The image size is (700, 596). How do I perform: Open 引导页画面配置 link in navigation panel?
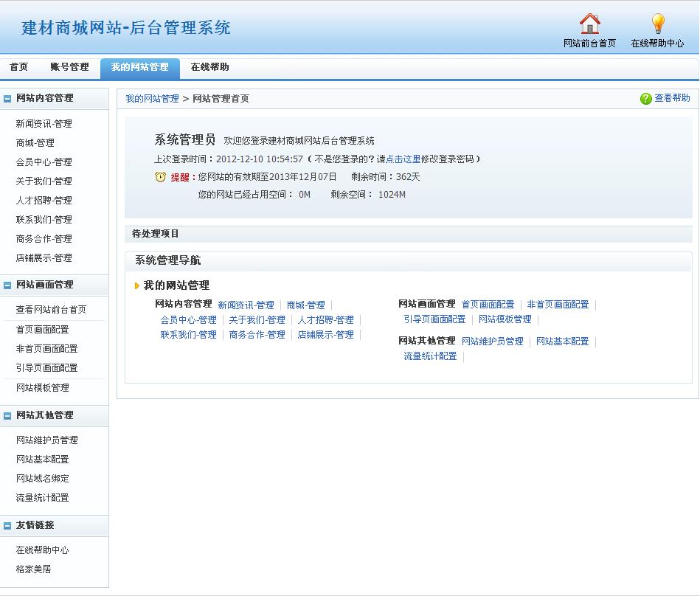point(434,319)
